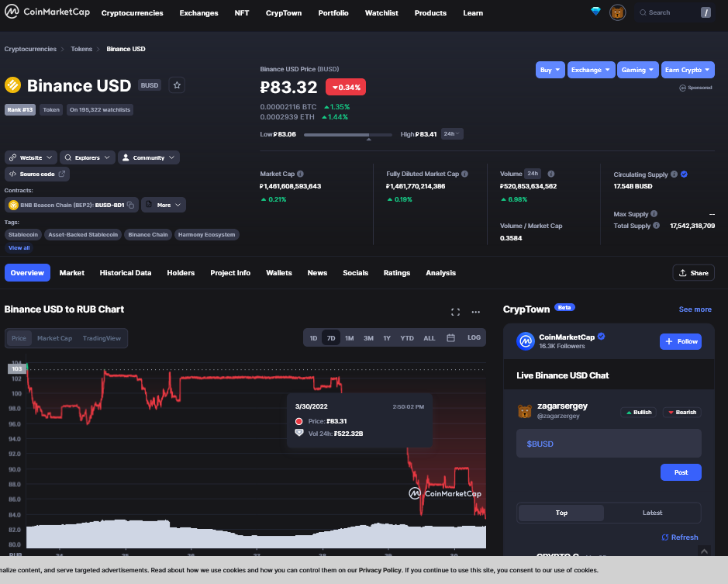Click the Stablecoin tag
The width and height of the screenshot is (728, 584).
(23, 235)
